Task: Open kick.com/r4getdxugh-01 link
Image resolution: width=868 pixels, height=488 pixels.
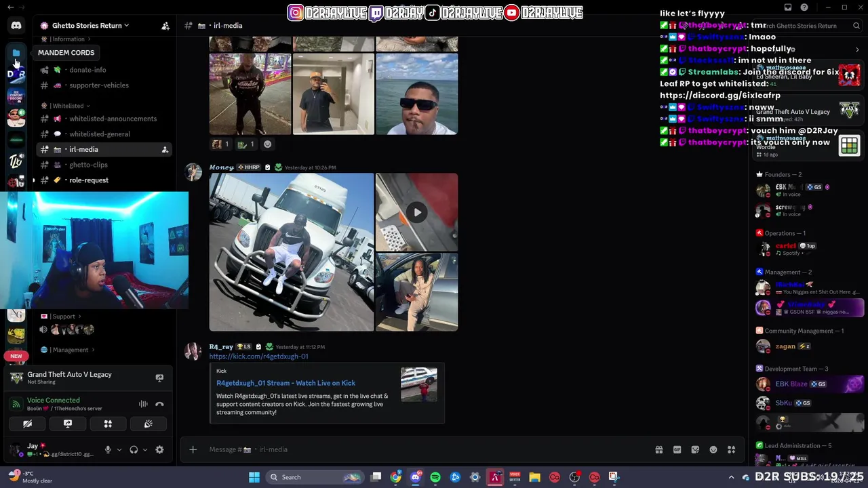Action: (x=258, y=357)
